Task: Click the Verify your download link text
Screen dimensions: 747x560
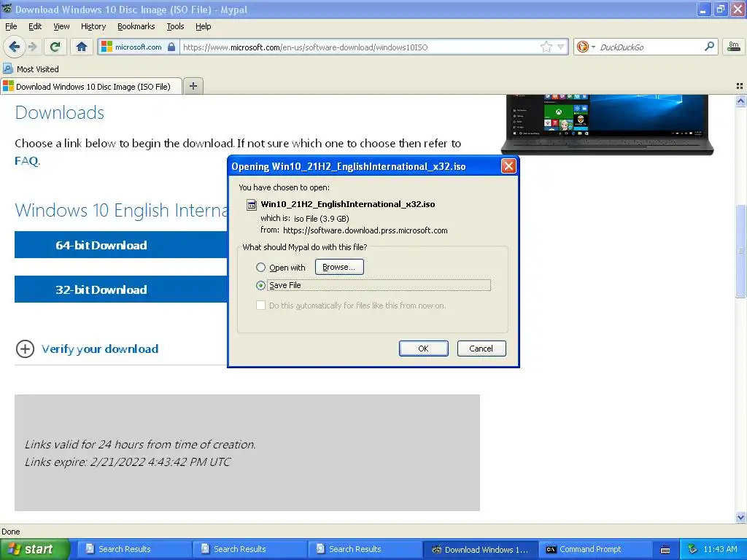Action: (x=99, y=349)
